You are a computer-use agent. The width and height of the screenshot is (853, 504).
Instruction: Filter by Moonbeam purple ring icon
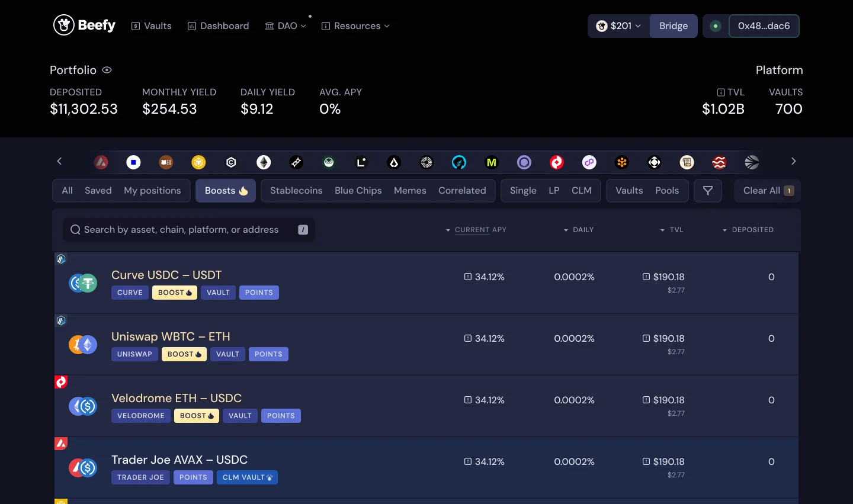pos(524,162)
